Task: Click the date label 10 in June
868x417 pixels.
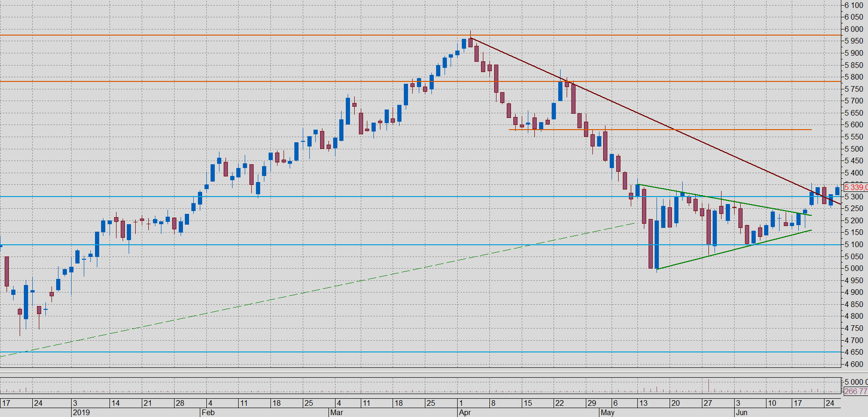Action: [772, 403]
